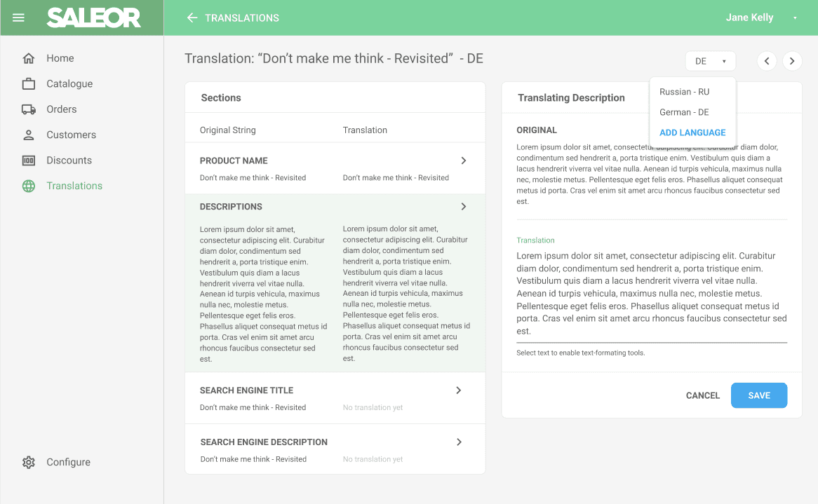The image size is (818, 504).
Task: Select the DESCRIPTIONS section heading
Action: click(x=231, y=206)
